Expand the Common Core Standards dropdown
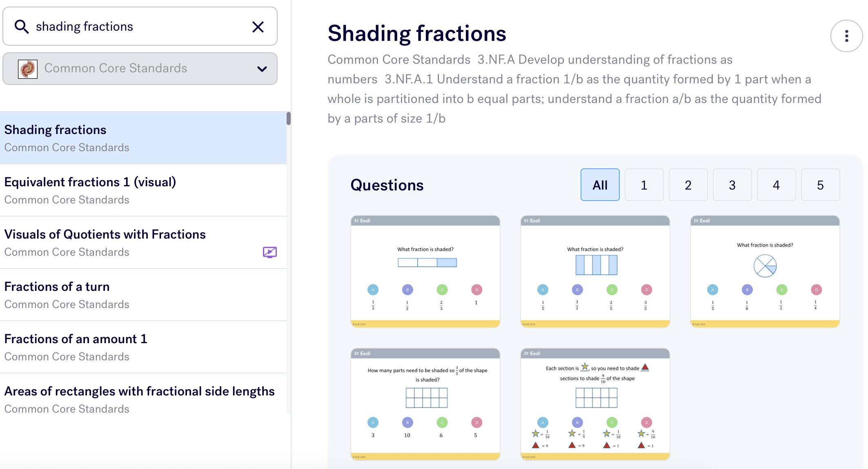The width and height of the screenshot is (868, 469). (x=140, y=69)
